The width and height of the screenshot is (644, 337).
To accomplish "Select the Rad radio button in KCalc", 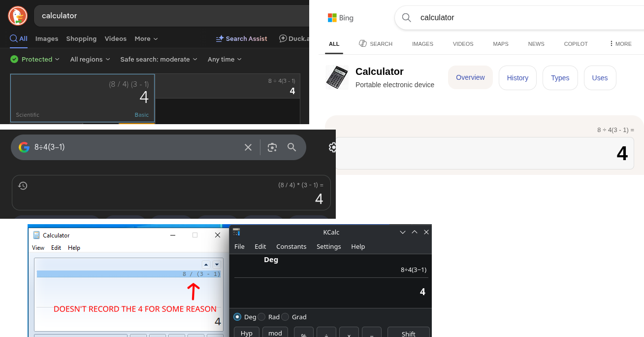I will point(261,317).
